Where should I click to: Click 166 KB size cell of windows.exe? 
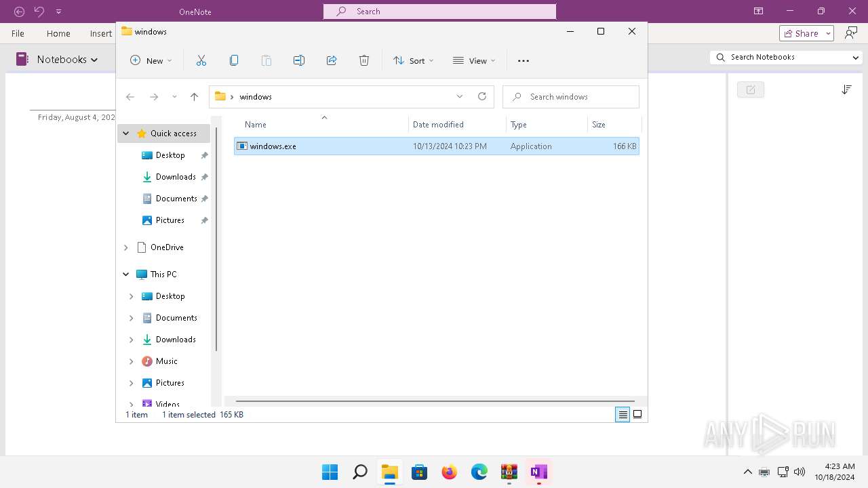(x=625, y=146)
